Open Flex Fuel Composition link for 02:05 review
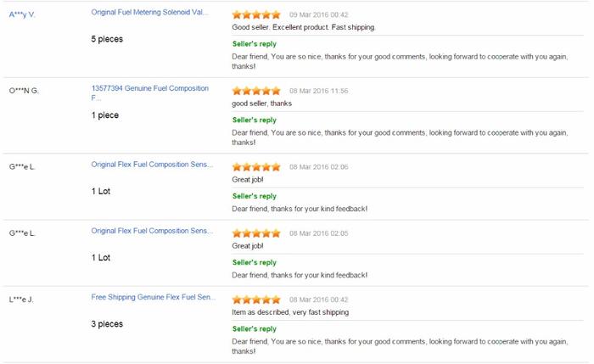This screenshot has height=364, width=594. click(153, 232)
